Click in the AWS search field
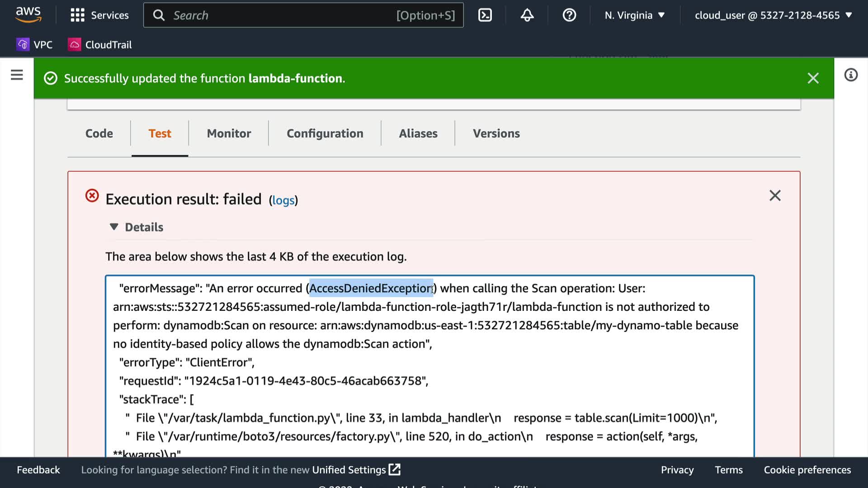This screenshot has width=868, height=488. [x=280, y=15]
